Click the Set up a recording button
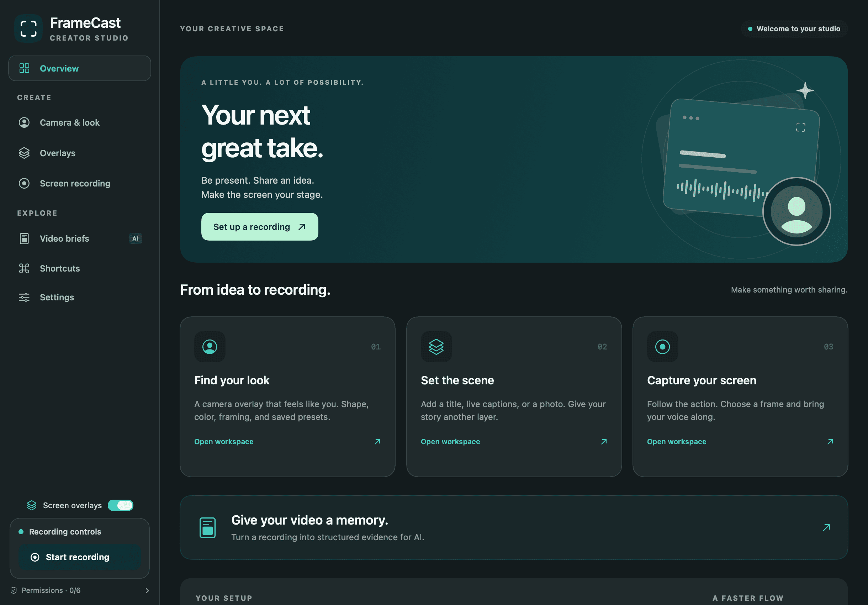This screenshot has height=605, width=868. (260, 227)
